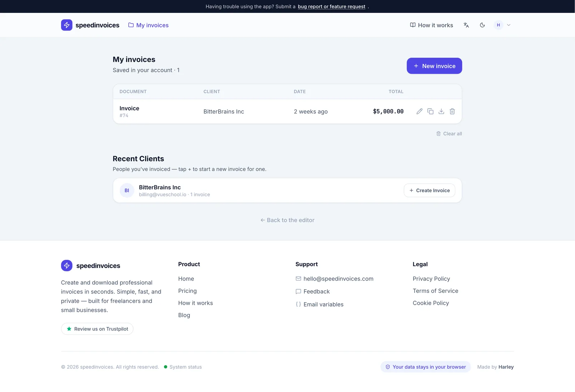Click the header speedinvoices brand name
This screenshot has height=392, width=575.
[97, 25]
